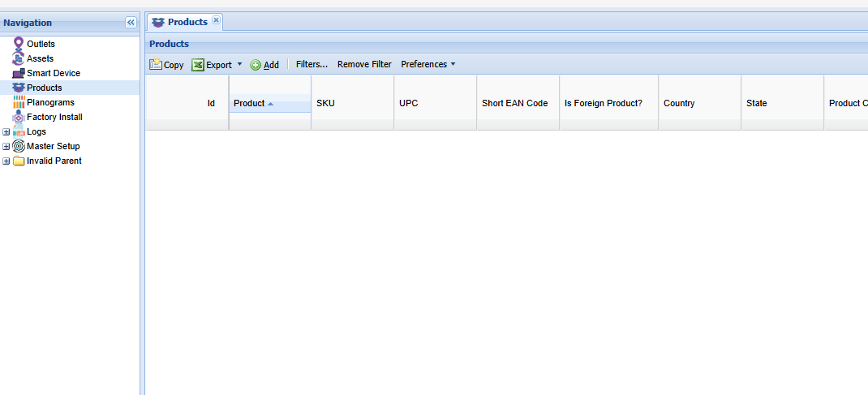Sort by the SKU column header
This screenshot has height=395, width=868.
tap(352, 103)
